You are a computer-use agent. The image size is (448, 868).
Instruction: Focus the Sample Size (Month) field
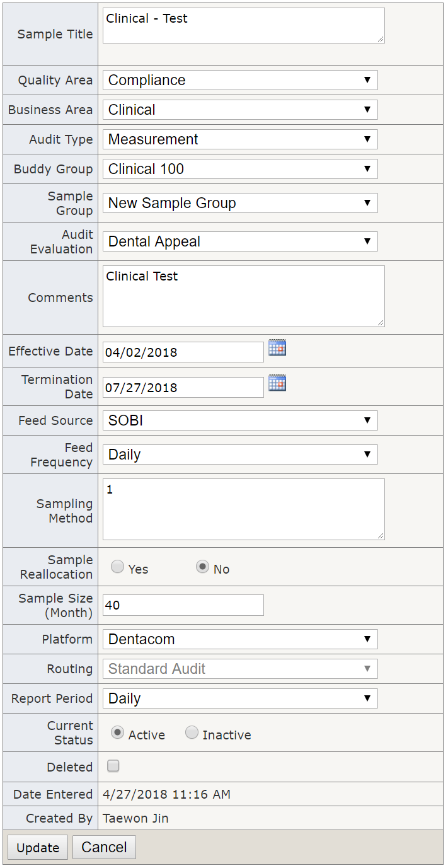pyautogui.click(x=183, y=605)
